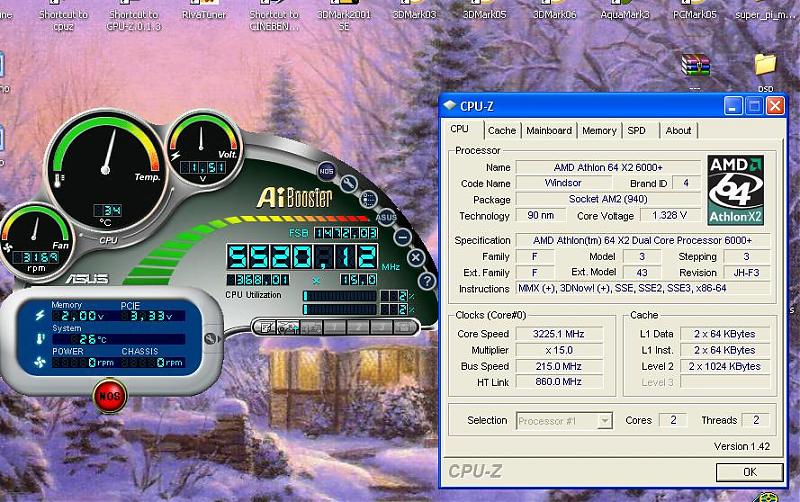The height and width of the screenshot is (502, 800).
Task: Click the first CPU Utilization bar
Action: (x=340, y=296)
